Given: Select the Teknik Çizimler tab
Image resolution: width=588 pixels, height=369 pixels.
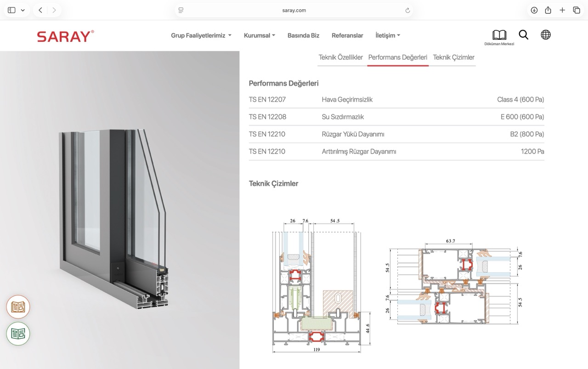Looking at the screenshot, I should point(453,57).
